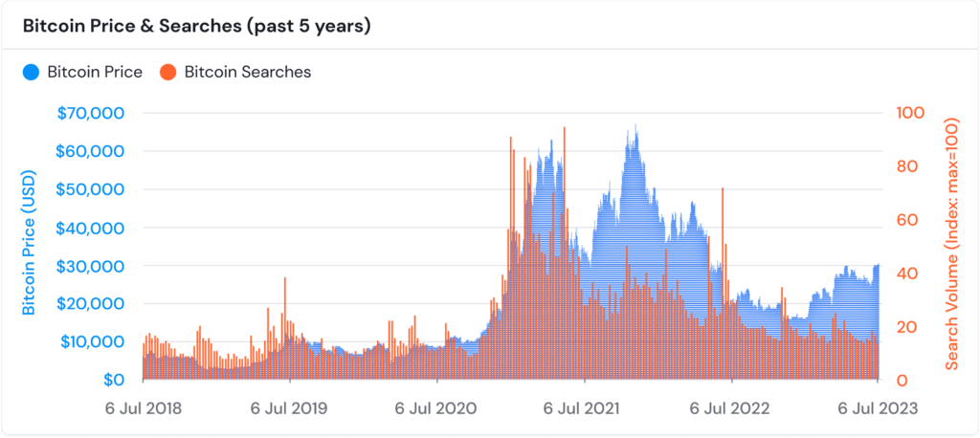Click the 'Bitcoin Price (USD)' axis title

pyautogui.click(x=30, y=243)
